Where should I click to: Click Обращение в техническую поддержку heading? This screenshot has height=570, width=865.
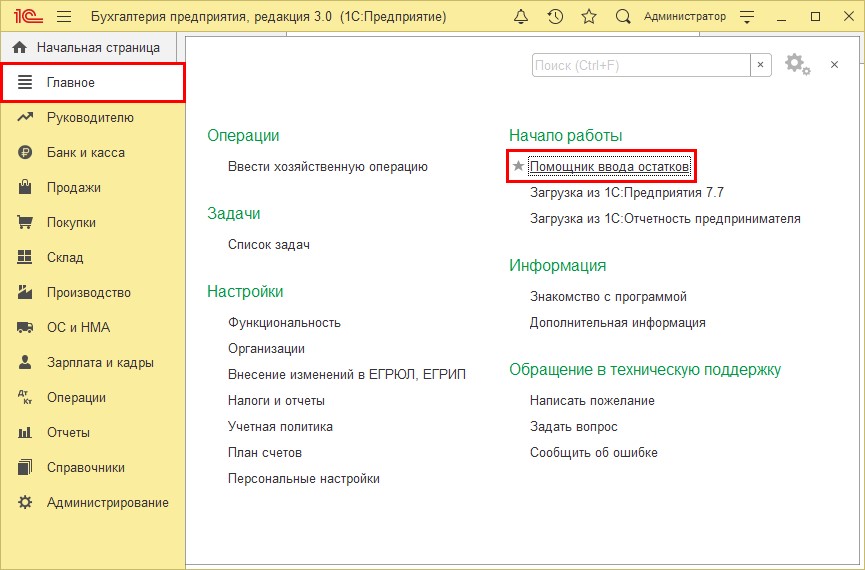645,370
